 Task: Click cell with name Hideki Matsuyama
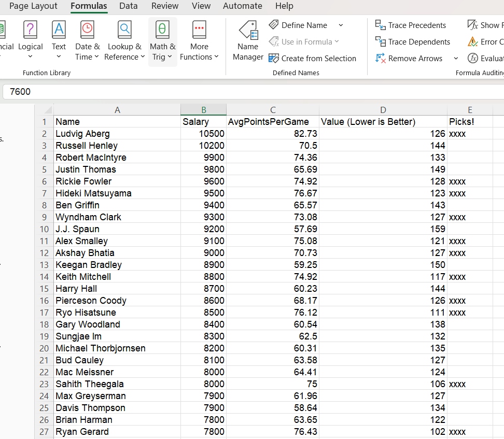(117, 193)
